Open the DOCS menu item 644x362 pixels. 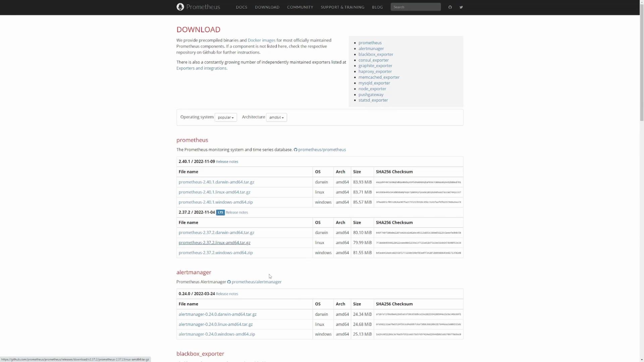(241, 7)
